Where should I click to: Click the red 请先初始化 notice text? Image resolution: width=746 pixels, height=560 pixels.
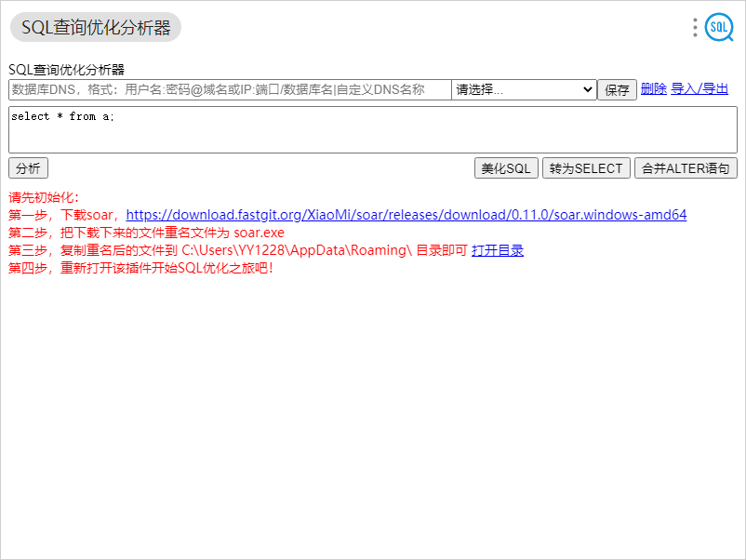[x=44, y=197]
